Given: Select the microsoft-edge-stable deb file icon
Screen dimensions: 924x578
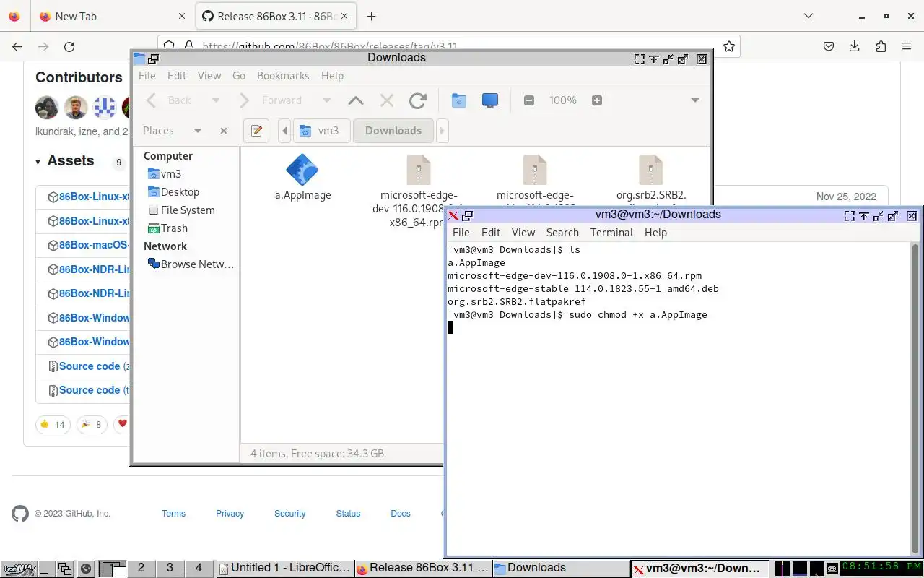Looking at the screenshot, I should [535, 170].
